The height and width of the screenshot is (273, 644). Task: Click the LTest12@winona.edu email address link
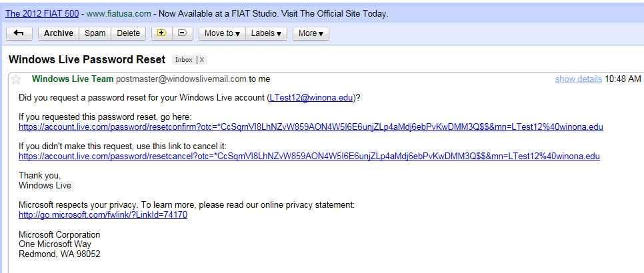click(311, 98)
